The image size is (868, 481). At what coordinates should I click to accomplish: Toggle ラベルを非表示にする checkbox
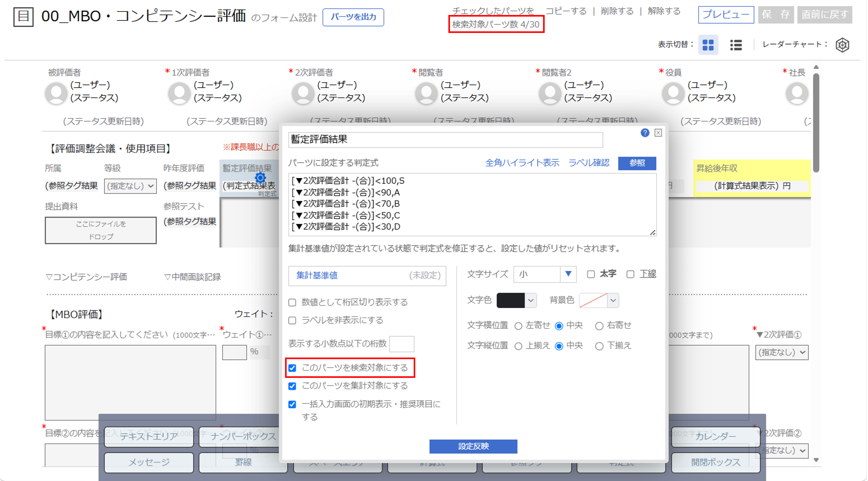pos(292,320)
